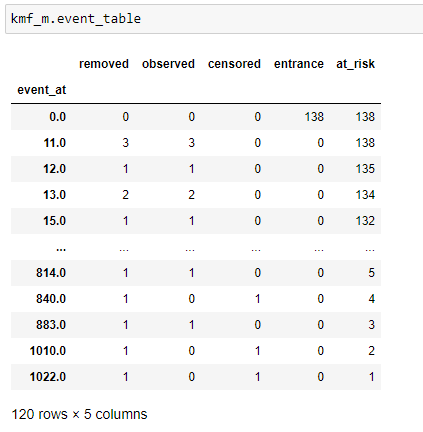
Task: Click censored value 1 in row 1022.0
Action: point(258,377)
